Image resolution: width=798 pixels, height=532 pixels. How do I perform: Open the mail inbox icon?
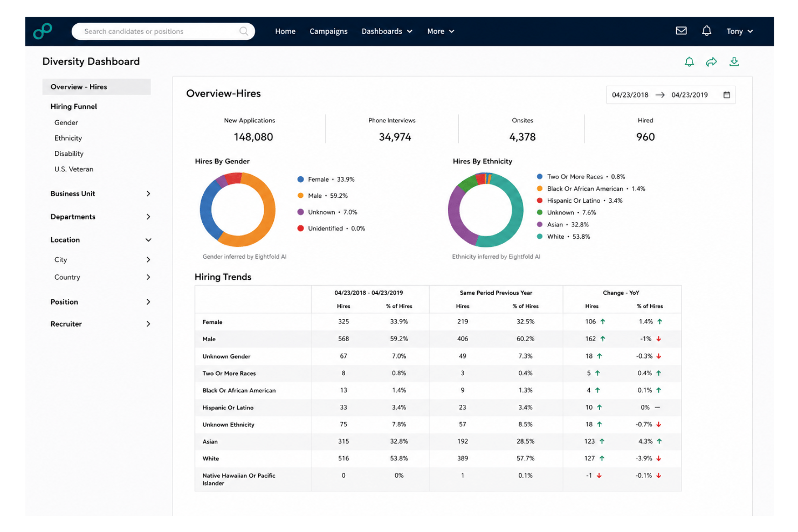click(681, 31)
